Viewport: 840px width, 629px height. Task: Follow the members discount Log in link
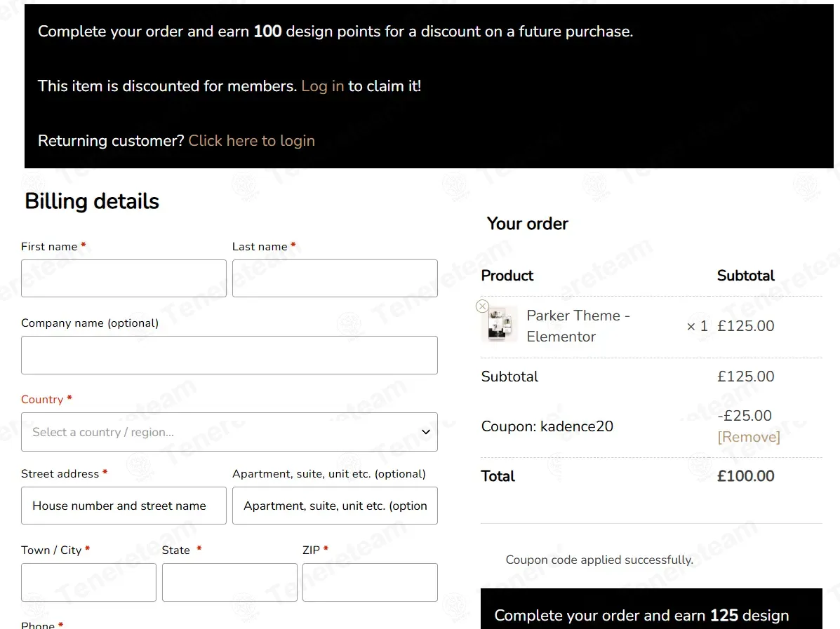click(x=322, y=86)
